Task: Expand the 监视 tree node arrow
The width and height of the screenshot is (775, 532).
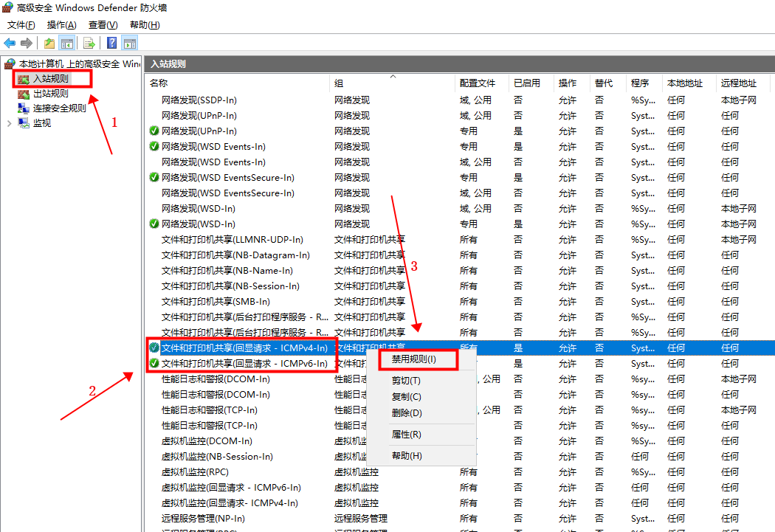Action: (10, 123)
